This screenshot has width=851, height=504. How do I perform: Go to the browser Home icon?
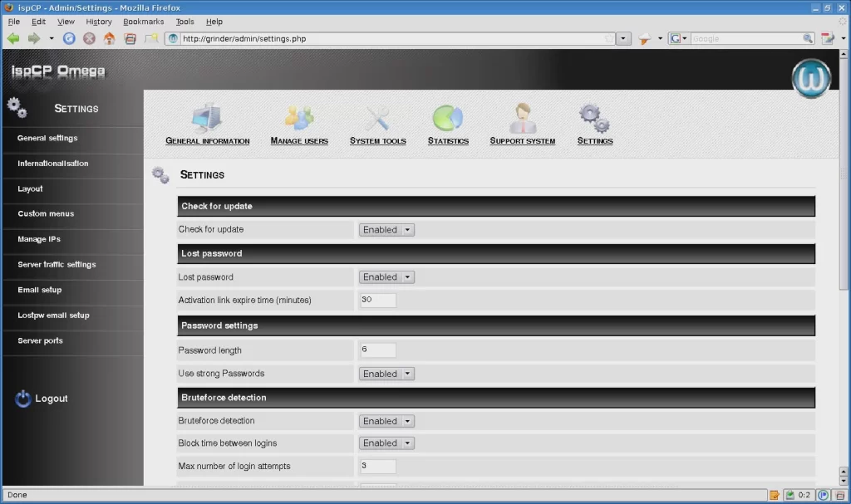click(x=109, y=38)
